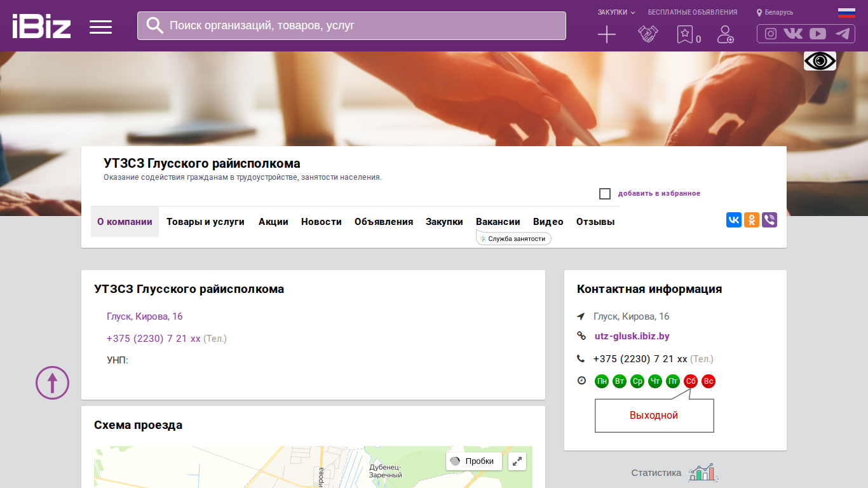This screenshot has height=488, width=868.
Task: Open the Статистика link
Action: click(x=656, y=473)
